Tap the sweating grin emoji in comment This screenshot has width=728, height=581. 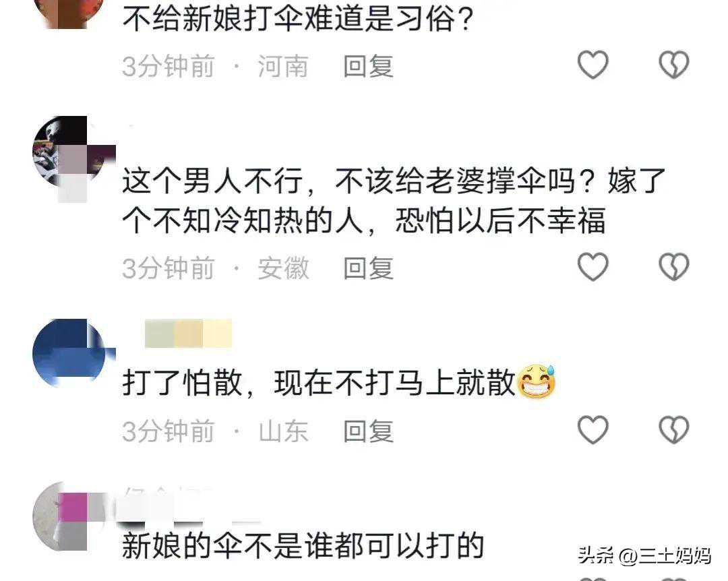pyautogui.click(x=537, y=381)
